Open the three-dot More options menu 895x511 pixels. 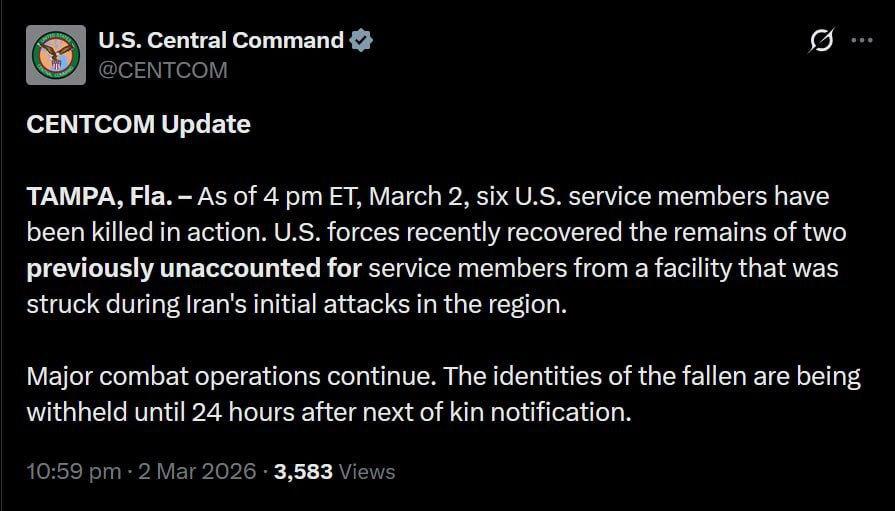[x=861, y=42]
